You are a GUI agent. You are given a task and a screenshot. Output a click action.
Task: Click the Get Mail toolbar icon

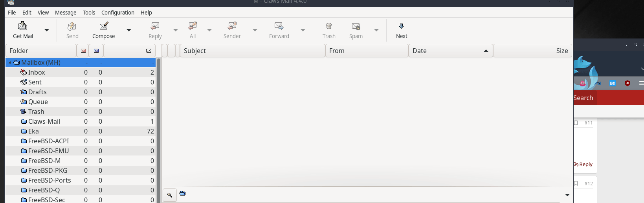tap(23, 26)
